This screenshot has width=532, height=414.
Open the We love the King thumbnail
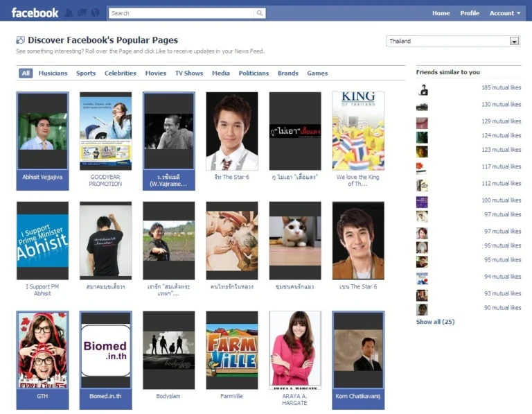(x=358, y=131)
